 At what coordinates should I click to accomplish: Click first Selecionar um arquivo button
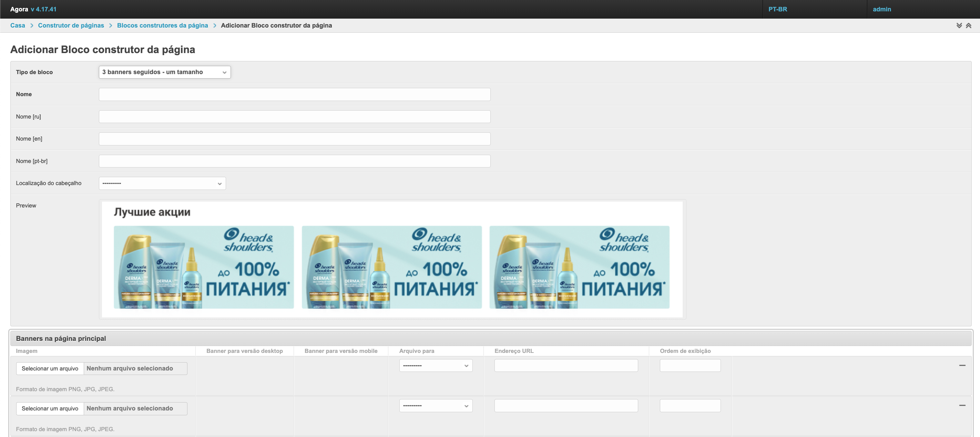(x=50, y=368)
